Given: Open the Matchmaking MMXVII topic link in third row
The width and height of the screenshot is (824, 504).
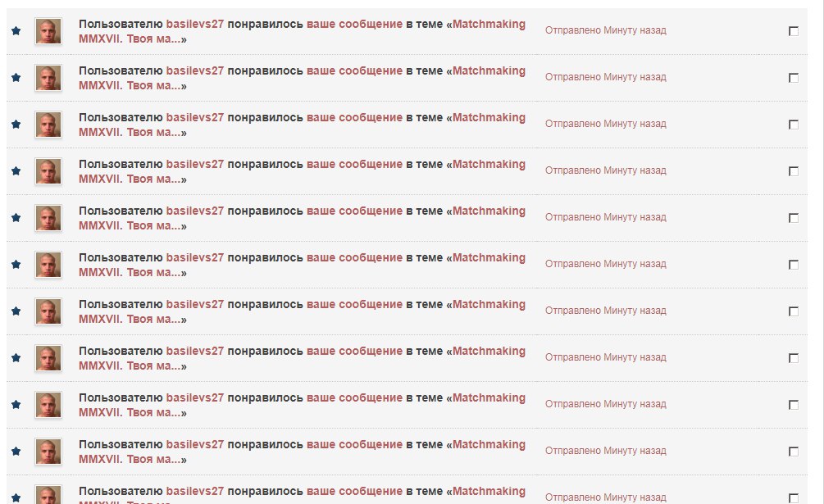Looking at the screenshot, I should pos(303,125).
